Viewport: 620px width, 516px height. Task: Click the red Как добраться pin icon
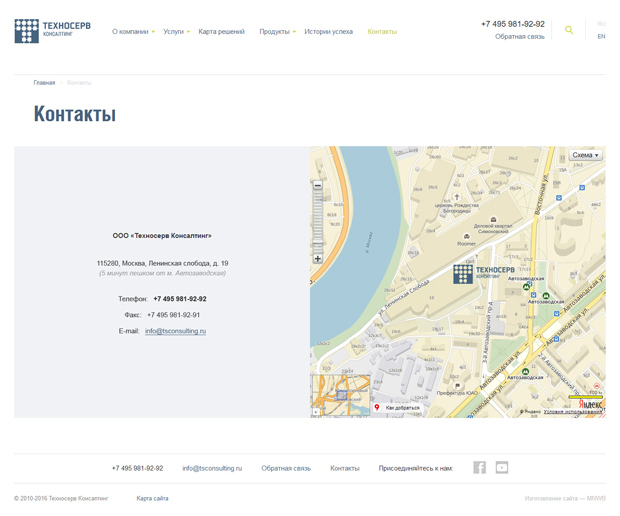[377, 407]
